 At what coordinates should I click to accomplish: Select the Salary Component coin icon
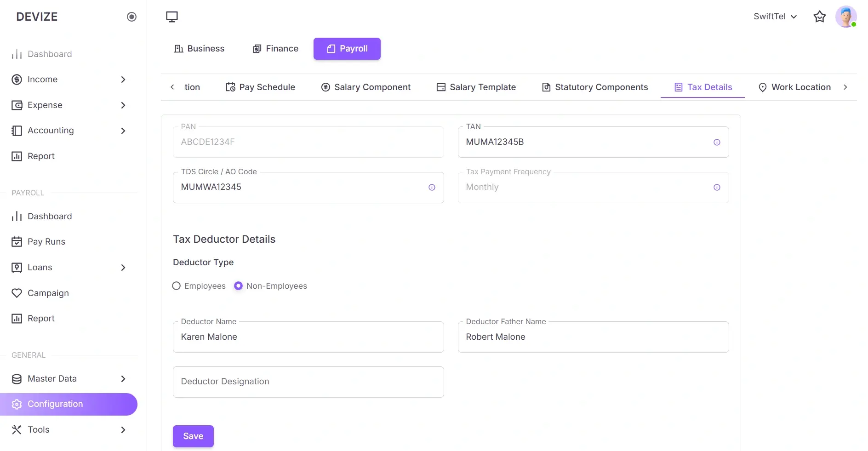click(x=325, y=87)
